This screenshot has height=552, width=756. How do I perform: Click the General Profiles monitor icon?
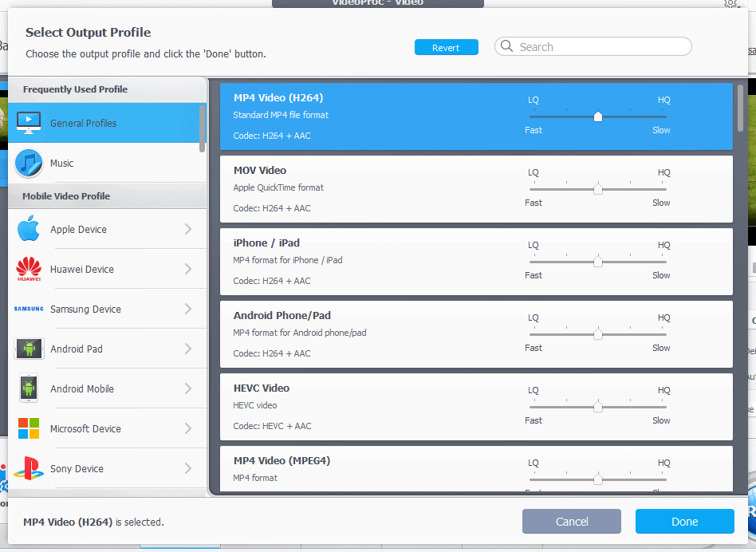click(x=29, y=123)
